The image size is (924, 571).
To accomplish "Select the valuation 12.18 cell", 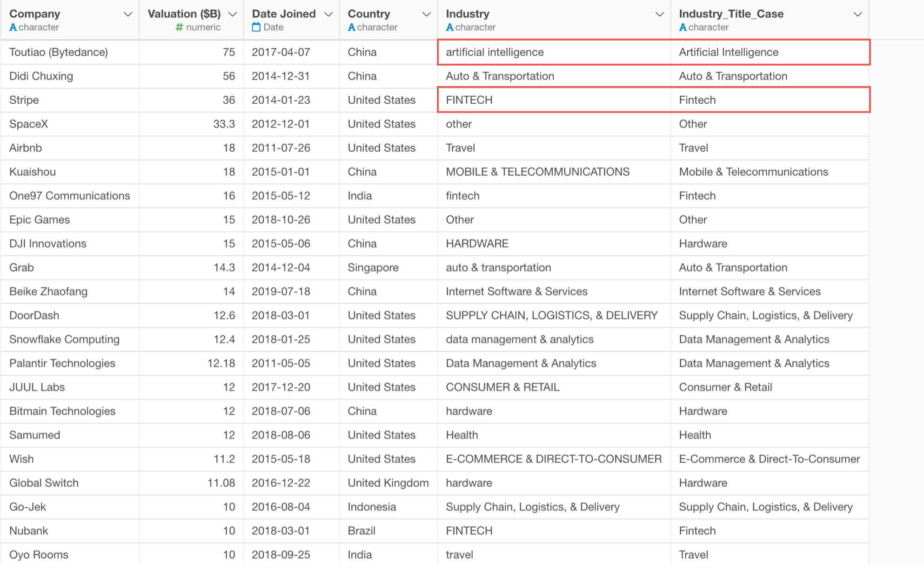I will pos(191,364).
